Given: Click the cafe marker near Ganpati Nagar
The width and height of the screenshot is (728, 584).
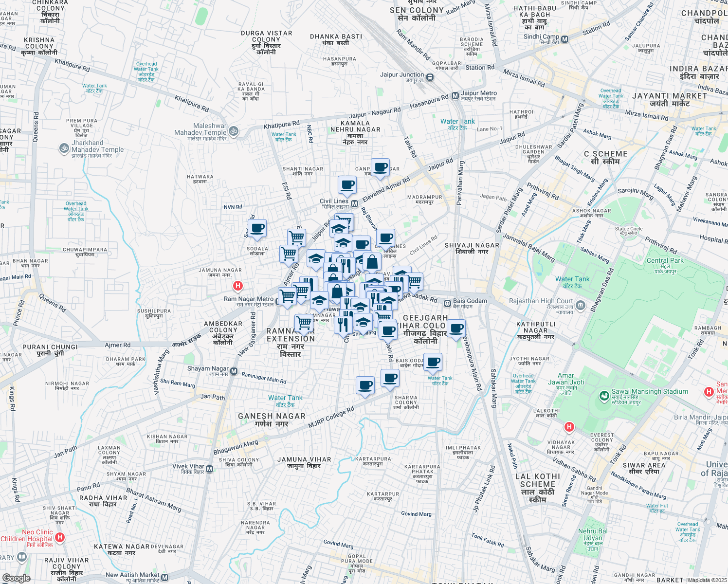Looking at the screenshot, I should coord(380,168).
